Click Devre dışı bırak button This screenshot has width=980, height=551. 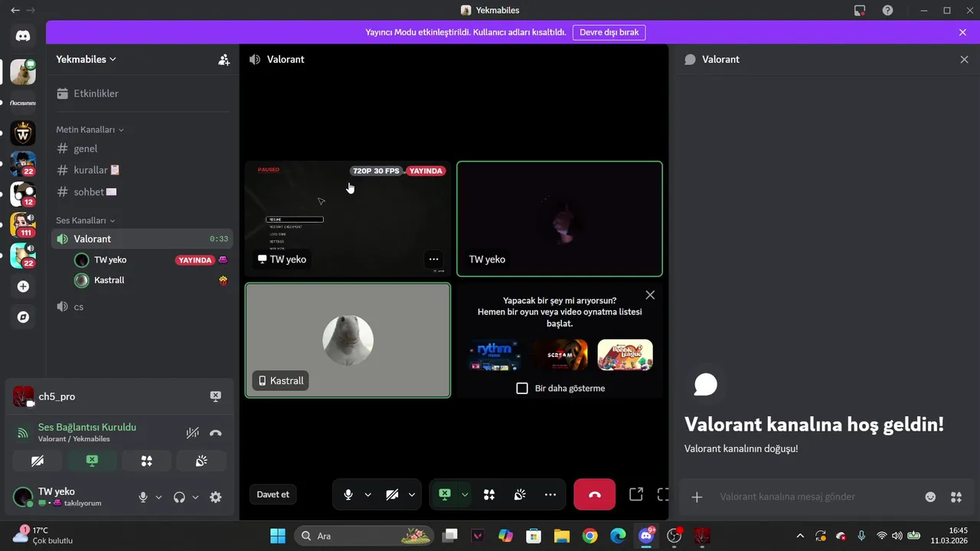pyautogui.click(x=609, y=32)
